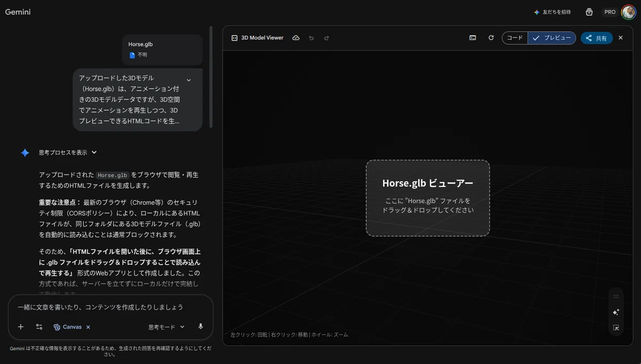Click the microphone voice input icon
The image size is (641, 364).
200,326
